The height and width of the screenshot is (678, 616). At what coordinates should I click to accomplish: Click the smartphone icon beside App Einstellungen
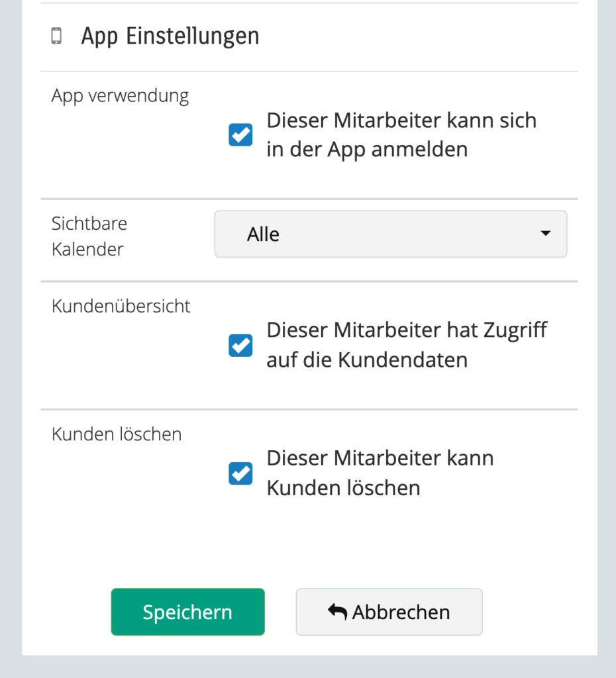tap(56, 36)
